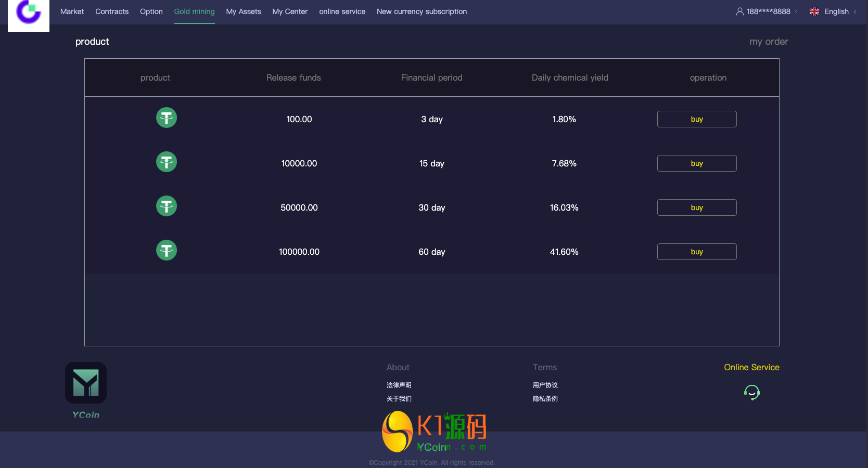The image size is (868, 468).
Task: Buy the 15 day 7.68% product
Action: pos(697,163)
